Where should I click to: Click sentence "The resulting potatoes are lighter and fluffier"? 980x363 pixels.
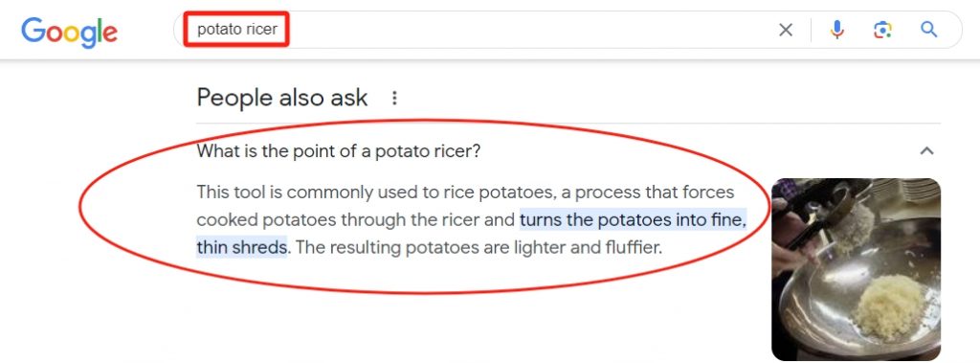(x=479, y=247)
